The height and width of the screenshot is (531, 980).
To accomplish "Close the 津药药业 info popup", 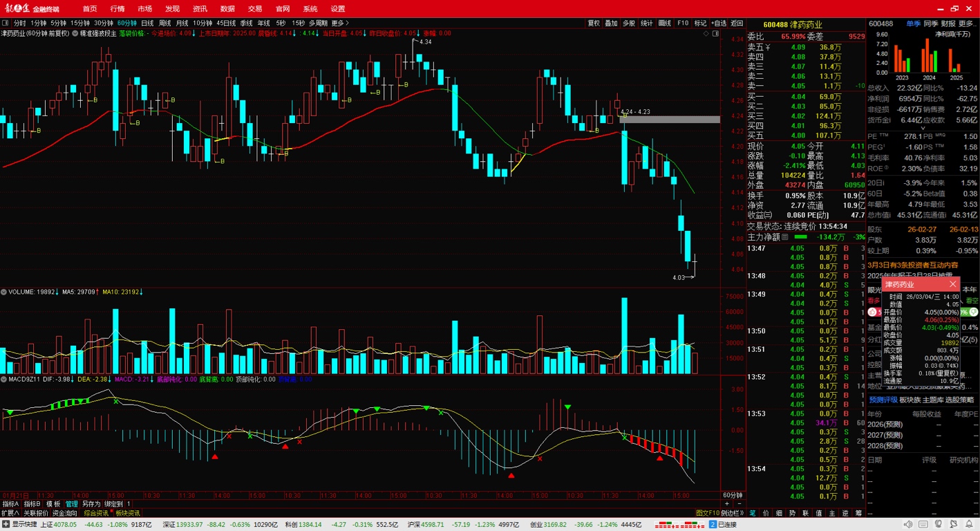I will click(x=953, y=284).
